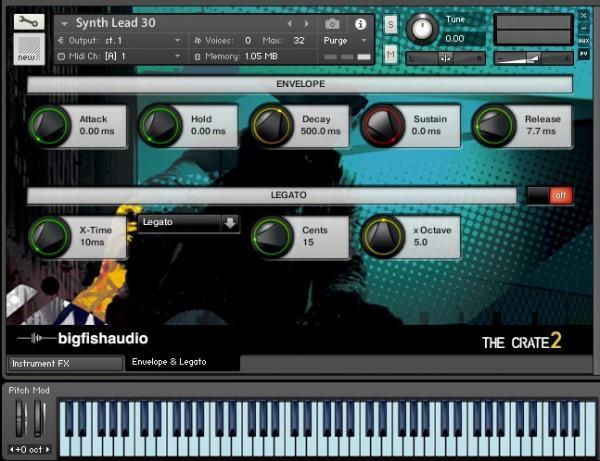The width and height of the screenshot is (600, 461).
Task: Go to the previous instrument preset arrow
Action: tap(290, 23)
